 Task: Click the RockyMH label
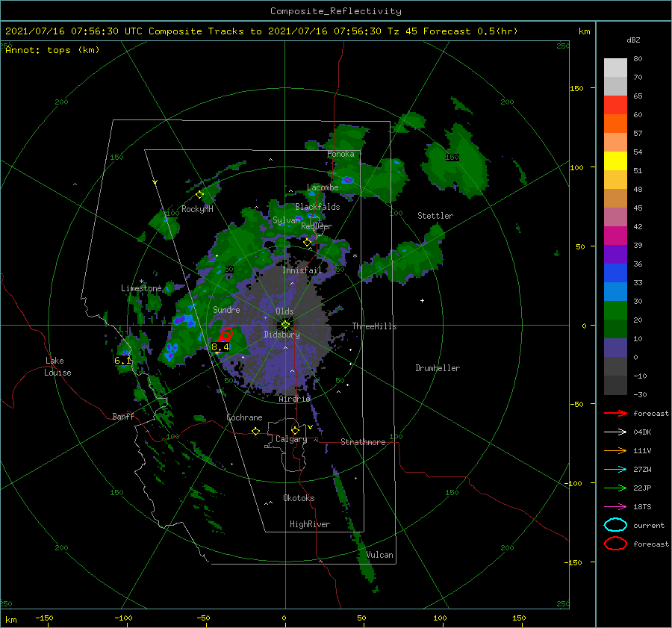(x=197, y=209)
